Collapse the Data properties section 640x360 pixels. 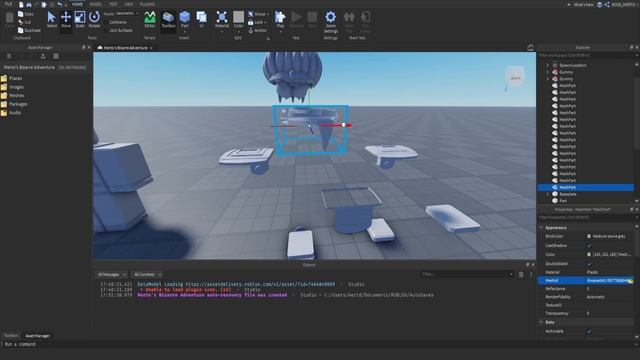(x=541, y=322)
